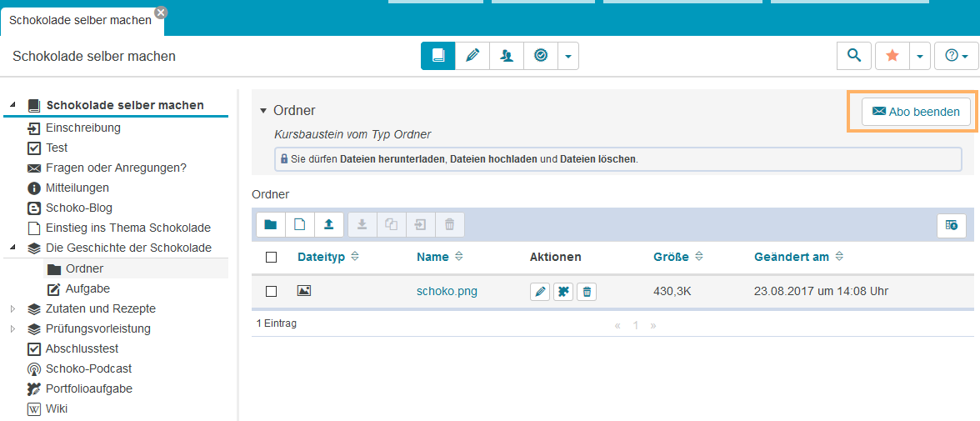Open Aufgabe in course tree

coord(87,289)
